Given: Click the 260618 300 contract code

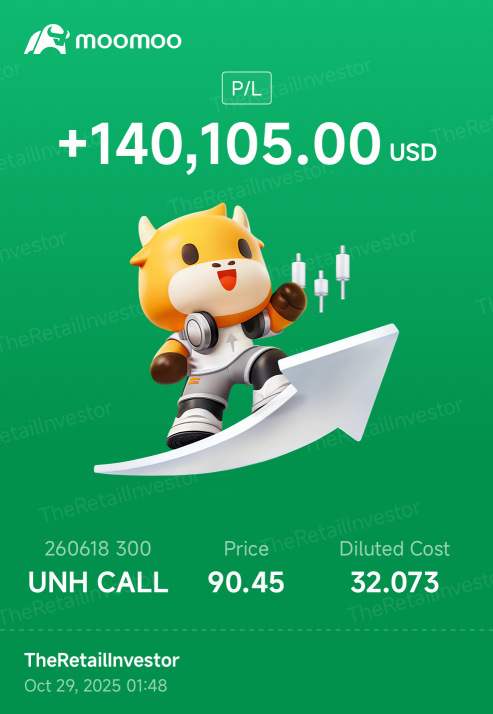Looking at the screenshot, I should pos(98,549).
